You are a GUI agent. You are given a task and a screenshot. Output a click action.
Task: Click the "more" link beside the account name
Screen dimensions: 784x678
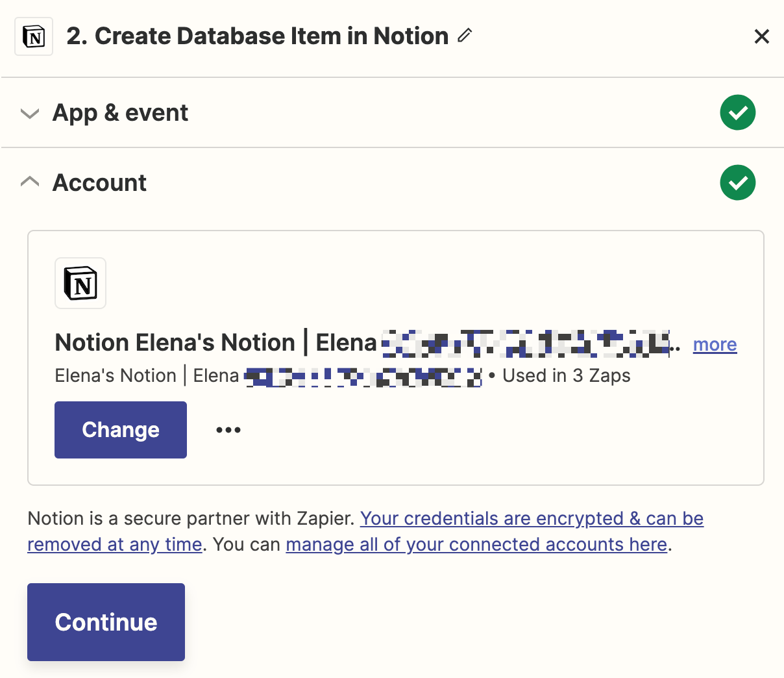click(x=715, y=344)
